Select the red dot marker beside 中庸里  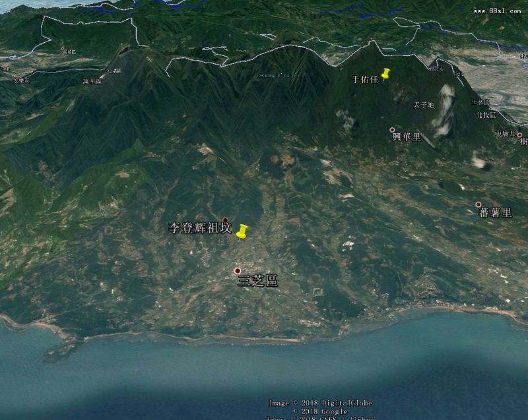(519, 135)
